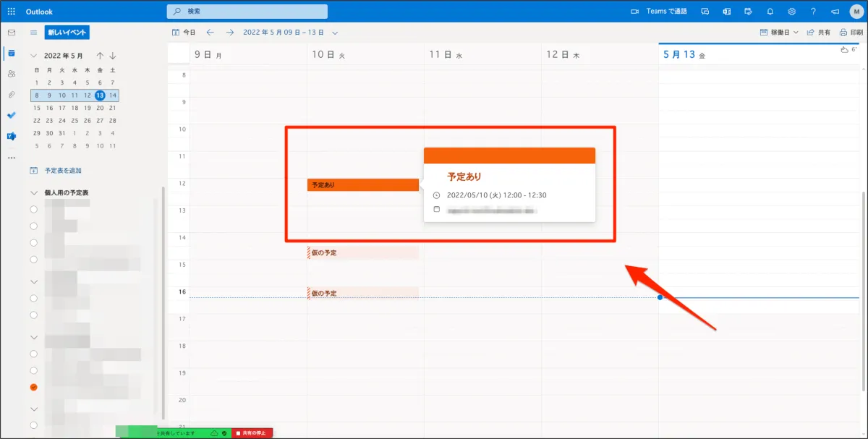Open the 稼働日 view dropdown
868x439 pixels.
click(x=779, y=33)
